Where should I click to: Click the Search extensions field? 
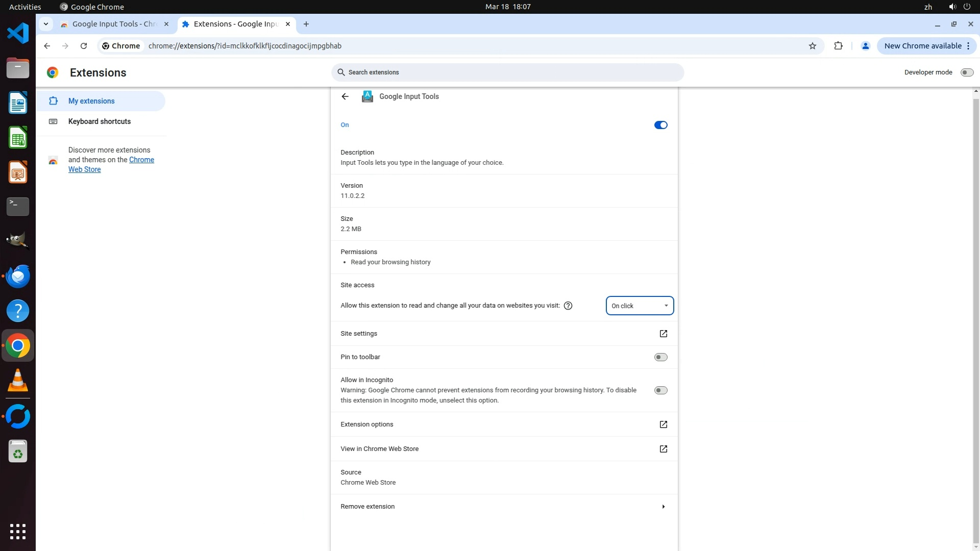point(507,72)
